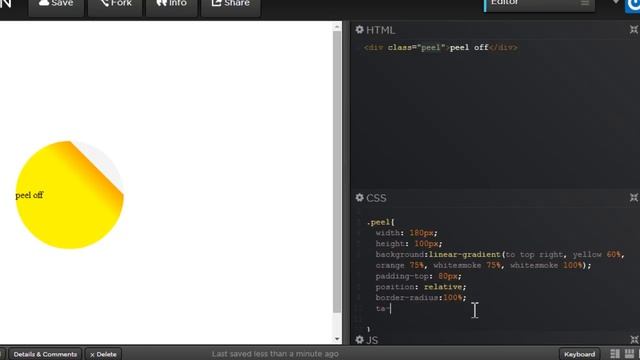
Task: Expand the CSS editor to full size
Action: tap(633, 198)
